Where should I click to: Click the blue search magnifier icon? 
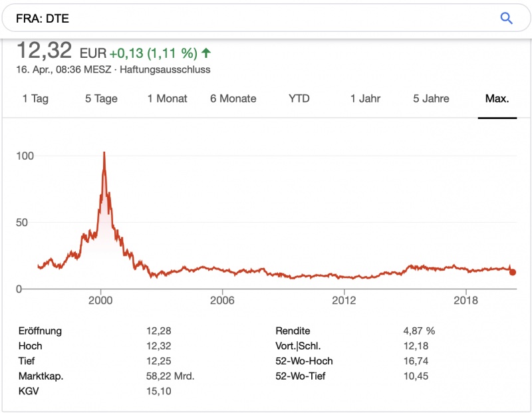(506, 18)
